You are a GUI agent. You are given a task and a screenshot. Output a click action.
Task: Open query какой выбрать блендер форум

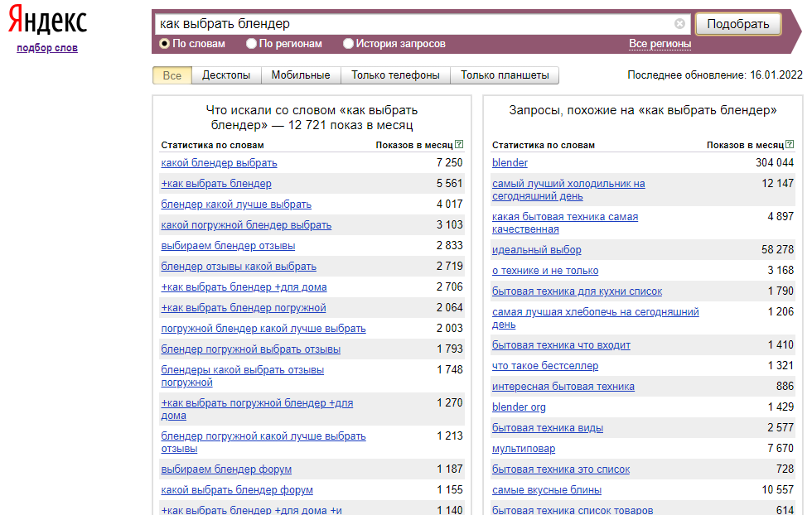(x=237, y=490)
